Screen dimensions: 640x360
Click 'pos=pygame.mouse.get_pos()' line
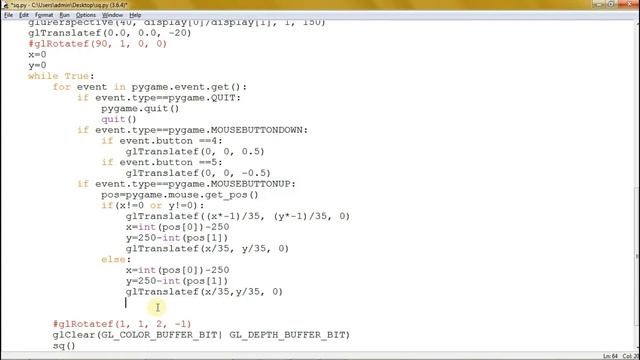coord(180,195)
